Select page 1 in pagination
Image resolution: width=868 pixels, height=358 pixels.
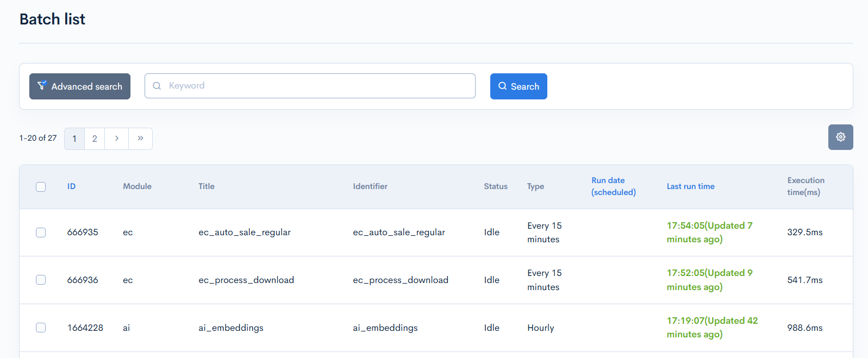pos(74,139)
